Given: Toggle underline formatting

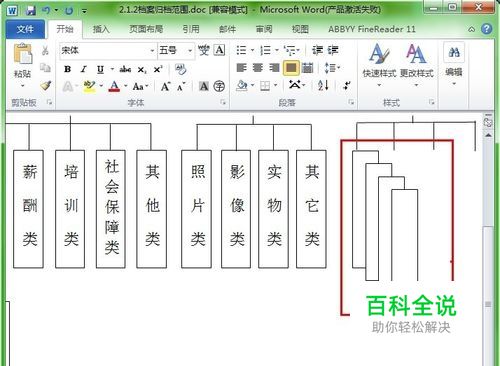Looking at the screenshot, I should pyautogui.click(x=100, y=69).
